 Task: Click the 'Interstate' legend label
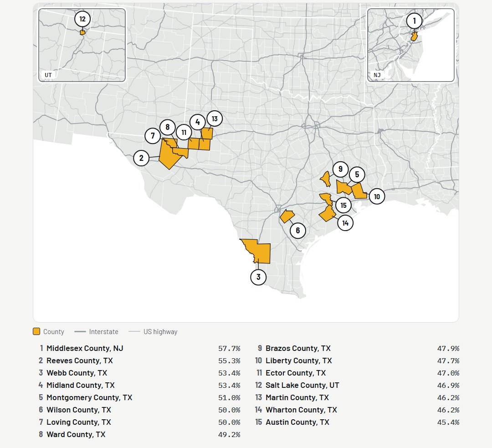tap(103, 332)
